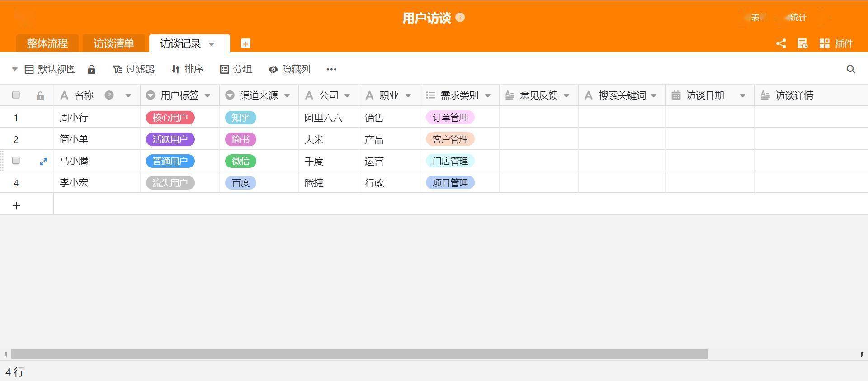Click the 项目管理 tag for 李小宏
The width and height of the screenshot is (868, 381).
pyautogui.click(x=450, y=183)
